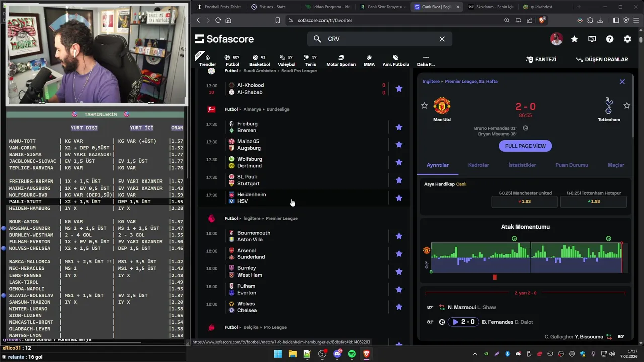Favorite the Tottenham team star

click(x=626, y=106)
